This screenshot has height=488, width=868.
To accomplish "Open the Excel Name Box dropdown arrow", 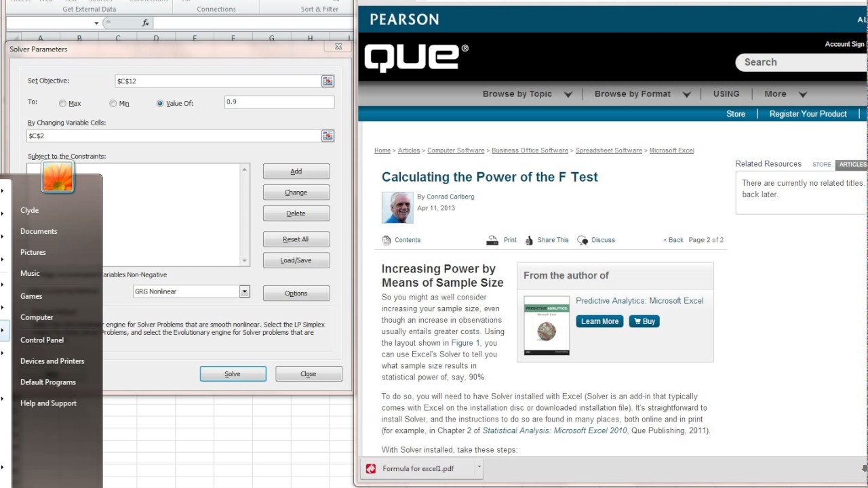I will (x=96, y=23).
